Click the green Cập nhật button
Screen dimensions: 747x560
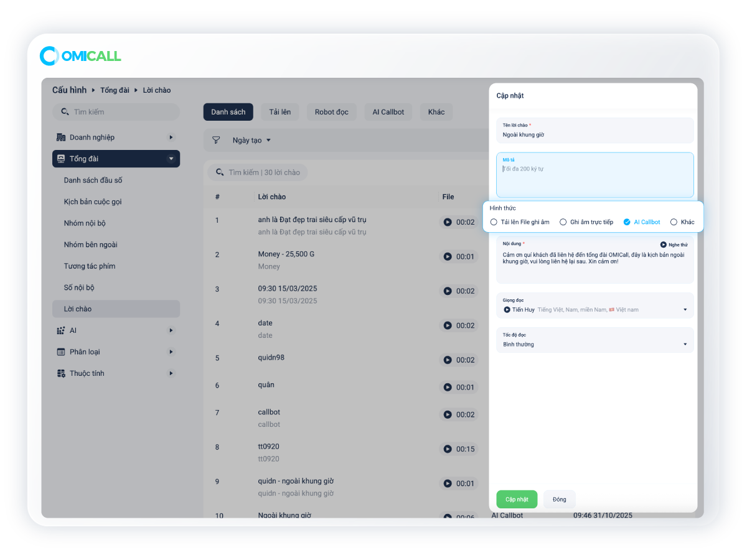tap(517, 500)
